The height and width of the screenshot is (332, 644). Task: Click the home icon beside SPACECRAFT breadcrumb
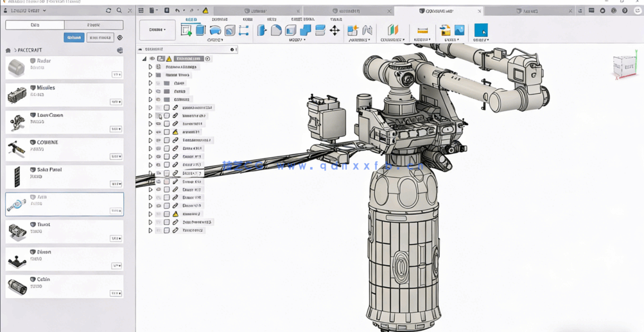8,50
